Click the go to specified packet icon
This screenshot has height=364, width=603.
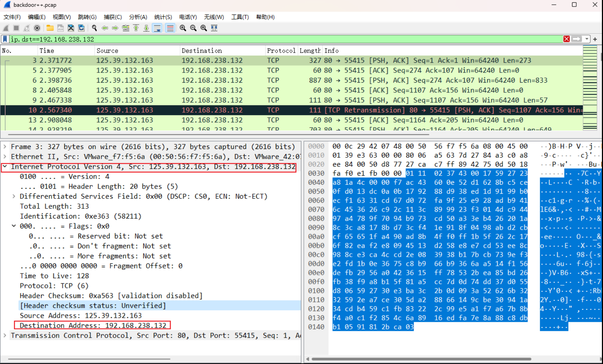coord(126,28)
